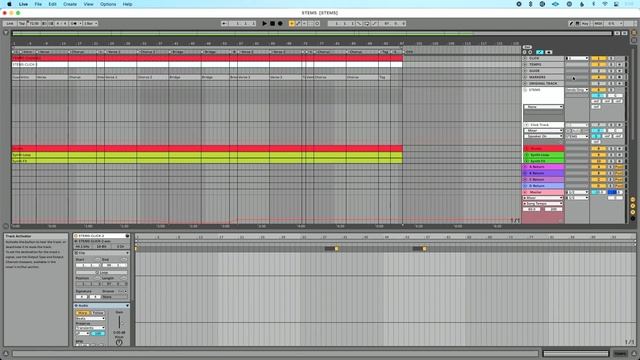This screenshot has height=360, width=640.
Task: Click the Wi-Fi status icon in menu bar
Action: click(605, 4)
